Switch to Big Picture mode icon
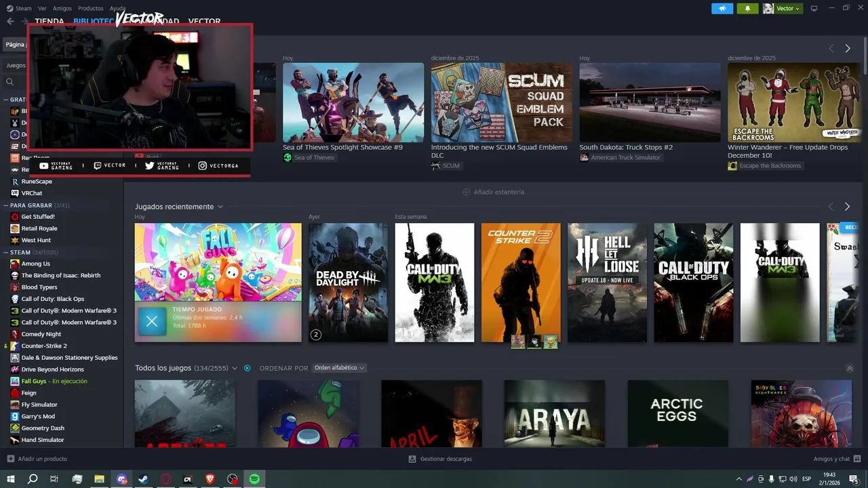The height and width of the screenshot is (488, 868). 814,8
